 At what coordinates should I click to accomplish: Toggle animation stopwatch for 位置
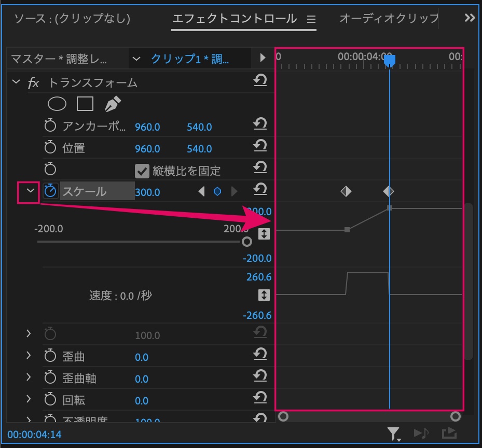click(x=50, y=147)
